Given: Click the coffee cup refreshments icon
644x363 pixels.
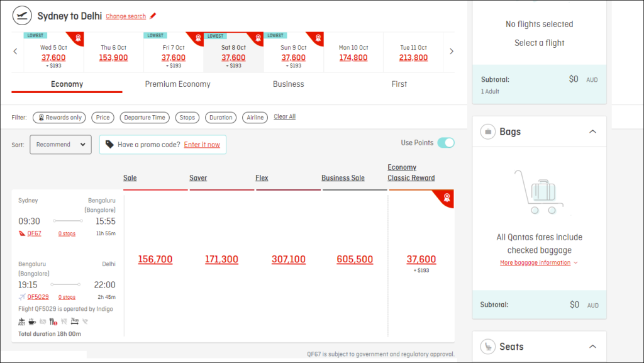Looking at the screenshot, I should coord(32,321).
